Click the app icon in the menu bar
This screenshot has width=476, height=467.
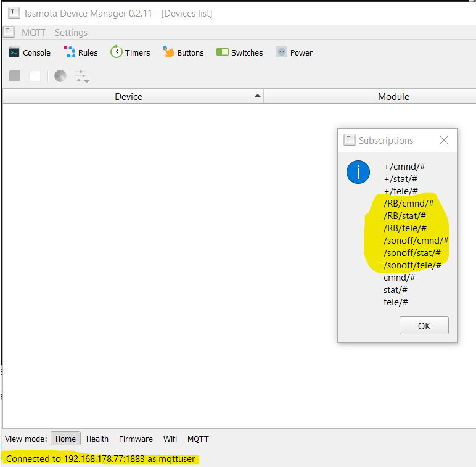(x=9, y=31)
